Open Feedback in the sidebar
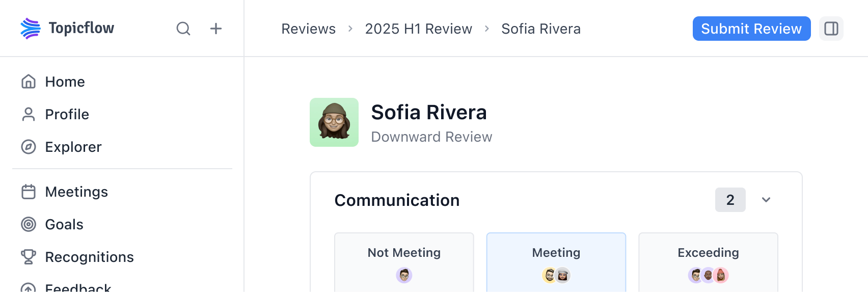Image resolution: width=868 pixels, height=292 pixels. click(x=77, y=287)
